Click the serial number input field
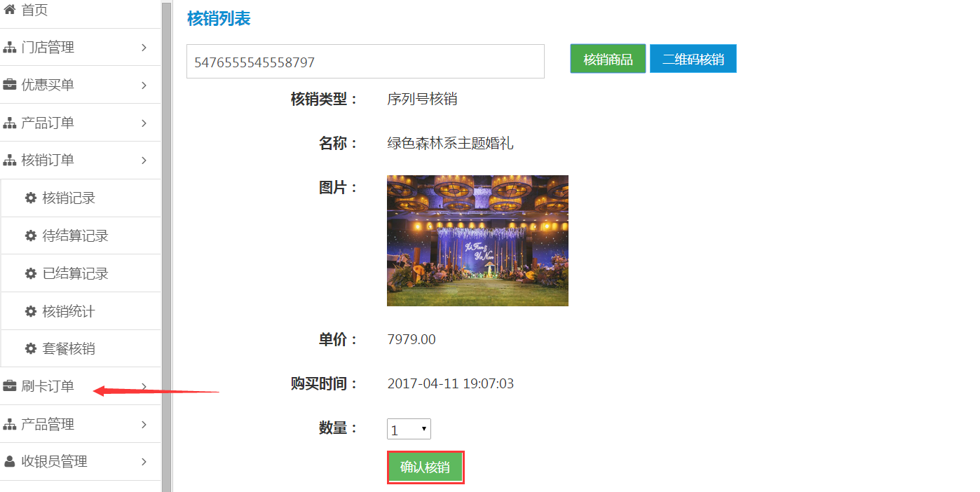Screen dimensions: 980x492 [365, 62]
